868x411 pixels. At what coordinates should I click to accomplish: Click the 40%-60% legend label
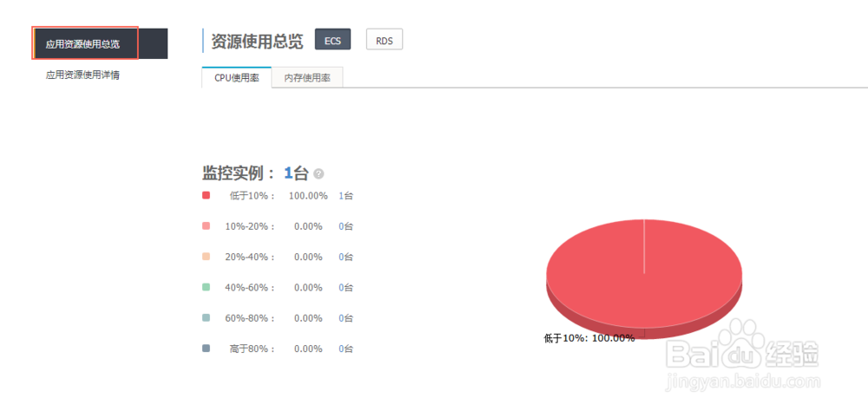250,288
